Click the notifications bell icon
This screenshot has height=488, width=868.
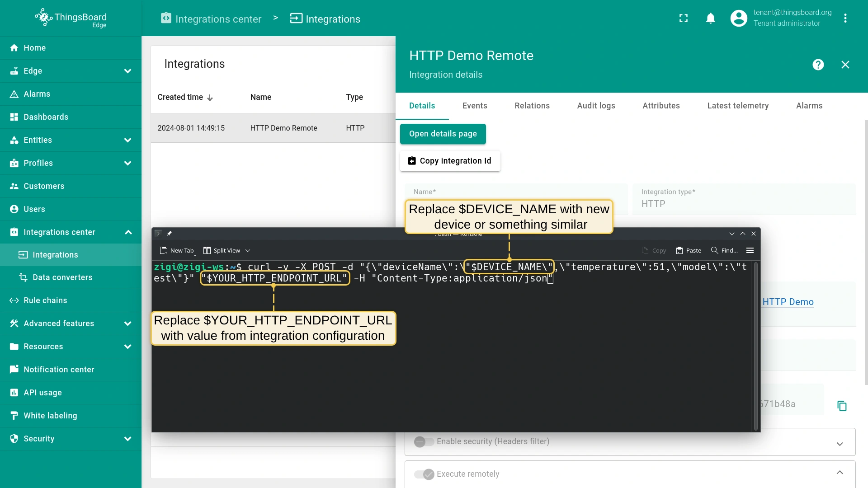click(711, 18)
